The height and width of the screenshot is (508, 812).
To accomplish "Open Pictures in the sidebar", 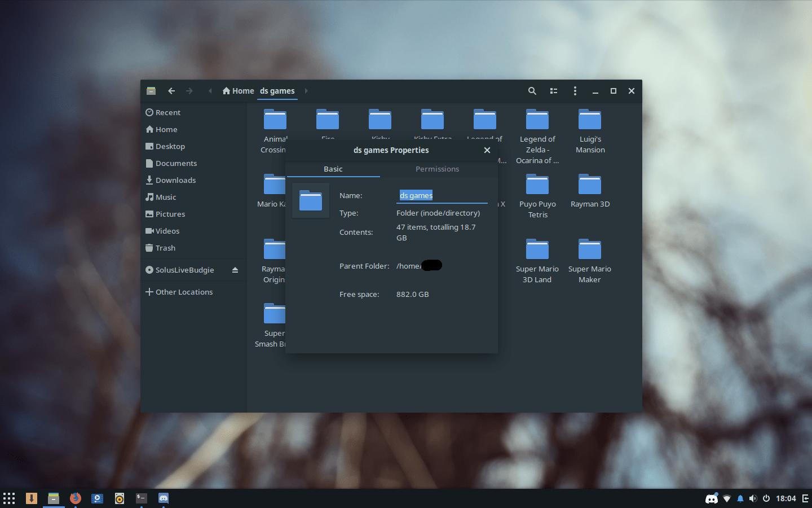I will [193, 214].
